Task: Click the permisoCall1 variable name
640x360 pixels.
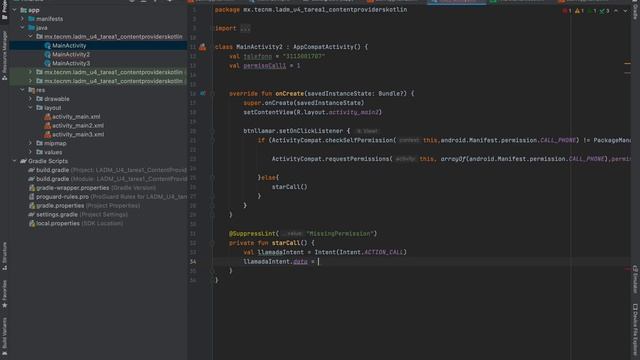Action: coord(265,66)
